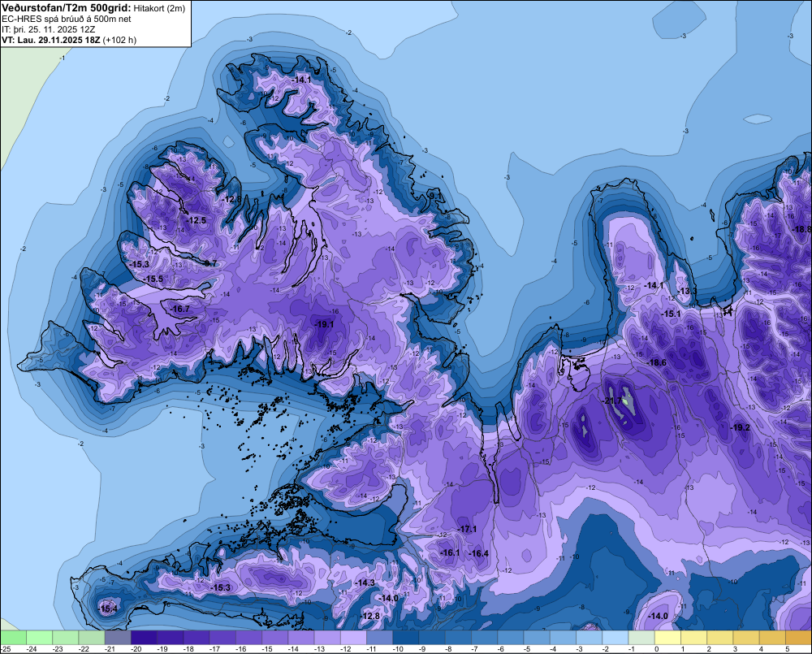
Task: Click the -13.3 temperature label
Action: 687,291
